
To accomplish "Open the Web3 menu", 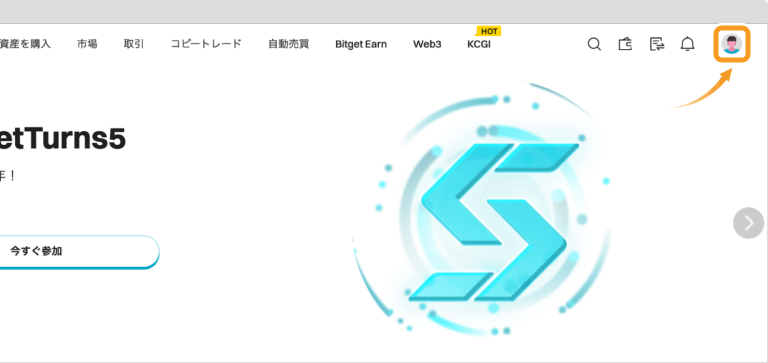I will [427, 45].
